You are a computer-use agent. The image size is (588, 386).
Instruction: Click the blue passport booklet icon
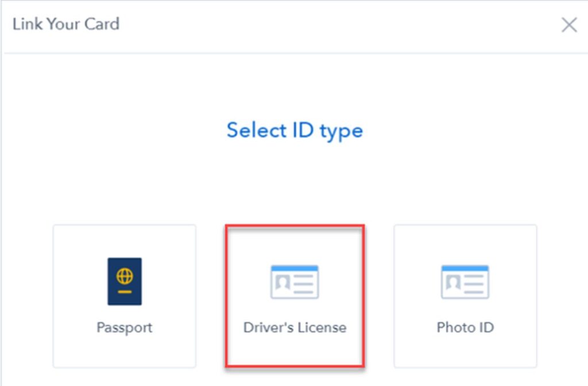click(125, 282)
